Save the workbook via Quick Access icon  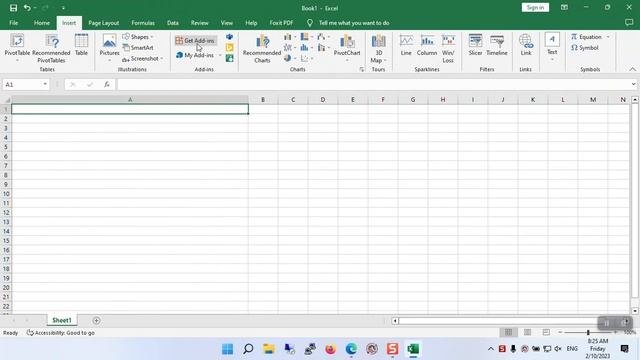[x=13, y=8]
